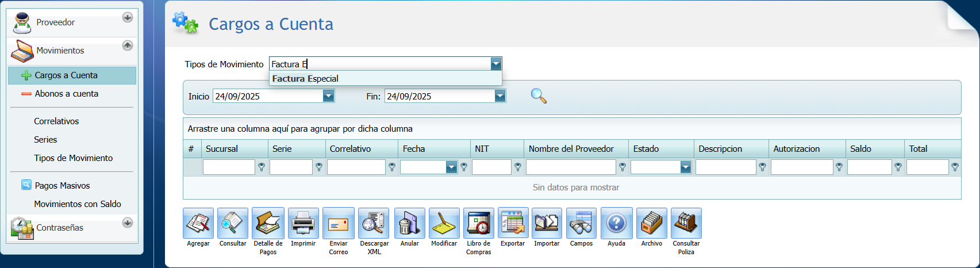Collapse the Movimientos sidebar section
The width and height of the screenshot is (980, 268).
[128, 45]
